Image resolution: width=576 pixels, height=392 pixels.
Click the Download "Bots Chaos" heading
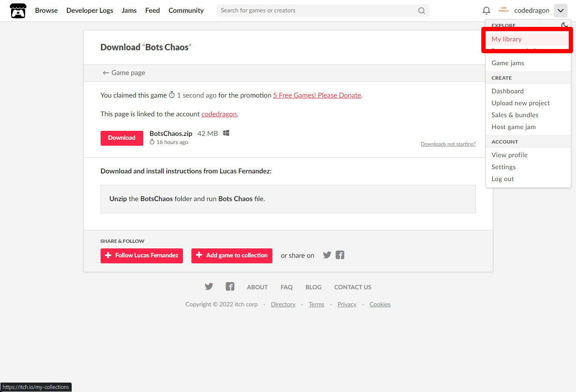(x=146, y=47)
